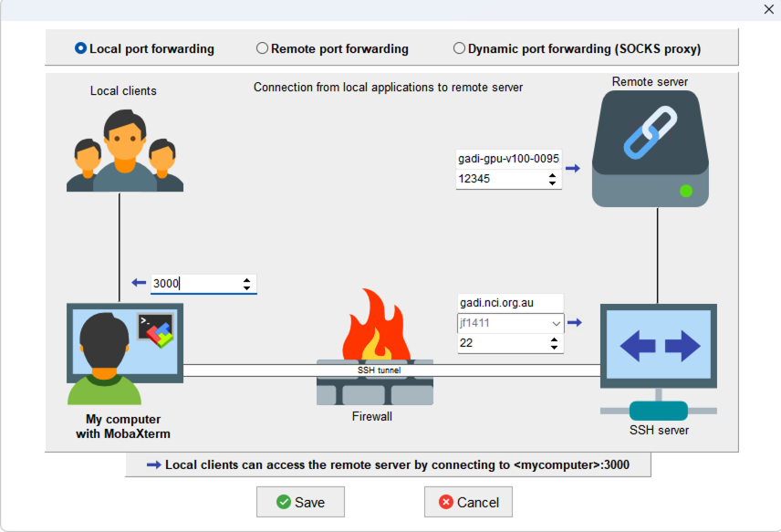Click the gadi-gpu-v100-0095 remote host field
Image resolution: width=781 pixels, height=532 pixels.
click(508, 159)
